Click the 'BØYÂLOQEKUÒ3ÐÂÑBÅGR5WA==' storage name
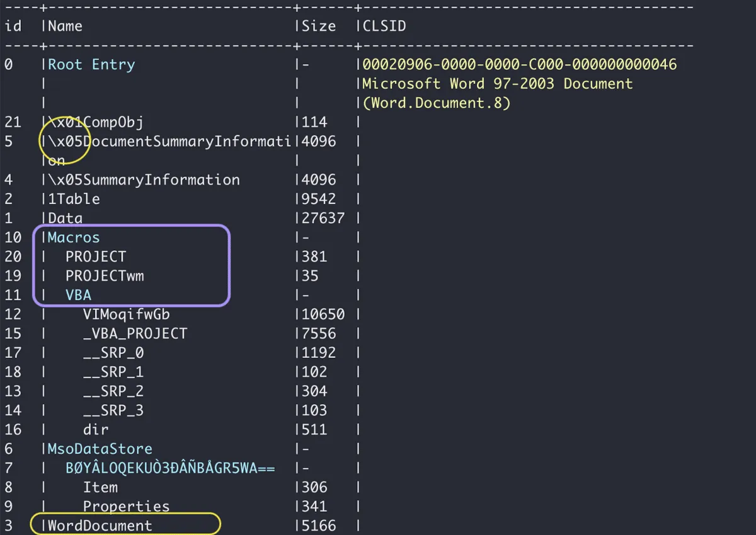 point(170,468)
